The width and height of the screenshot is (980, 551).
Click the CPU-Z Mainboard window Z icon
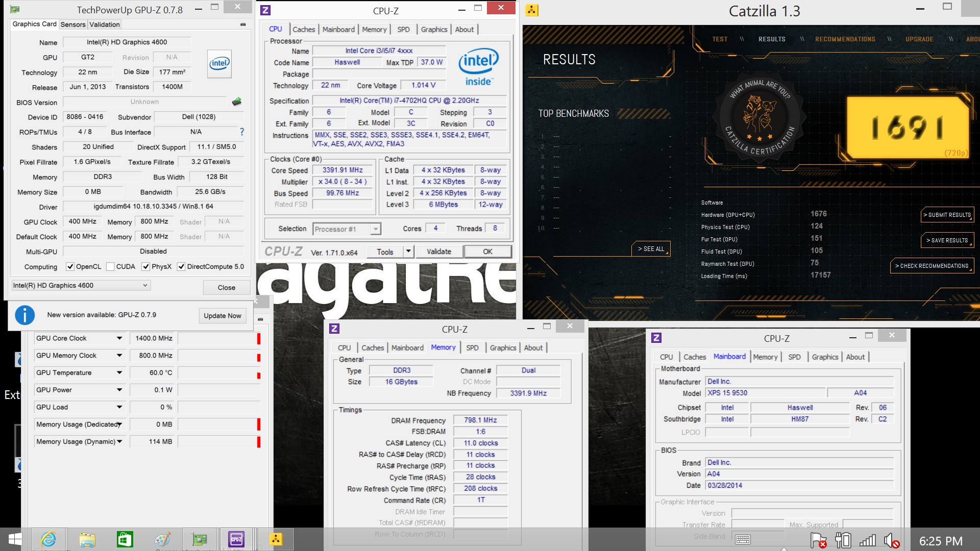pyautogui.click(x=657, y=338)
